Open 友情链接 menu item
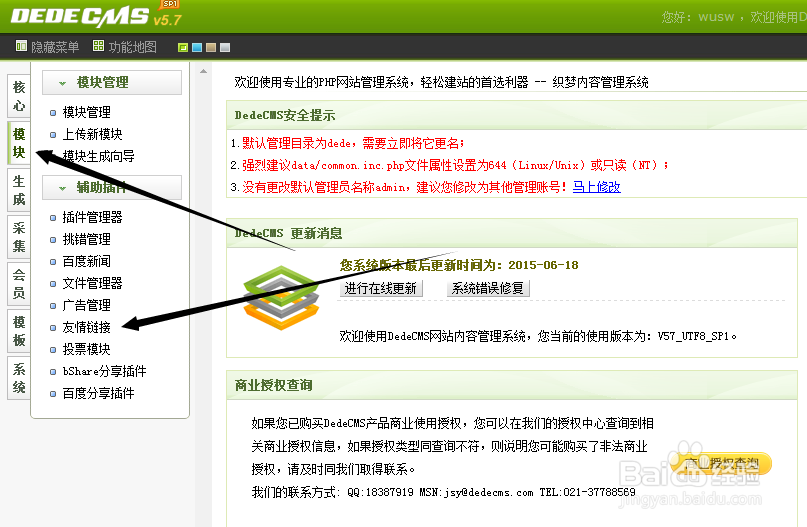 [86, 327]
